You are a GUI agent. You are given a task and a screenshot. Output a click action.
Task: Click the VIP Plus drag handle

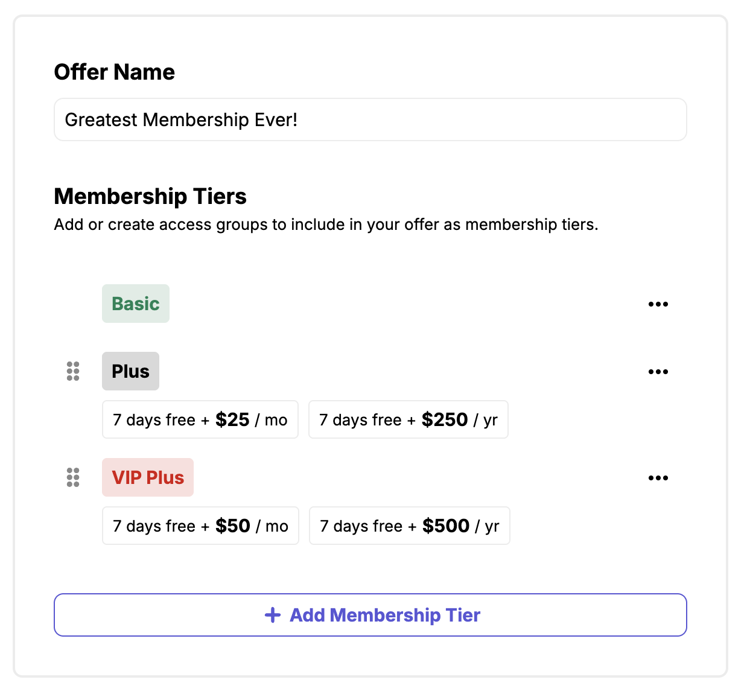[73, 477]
